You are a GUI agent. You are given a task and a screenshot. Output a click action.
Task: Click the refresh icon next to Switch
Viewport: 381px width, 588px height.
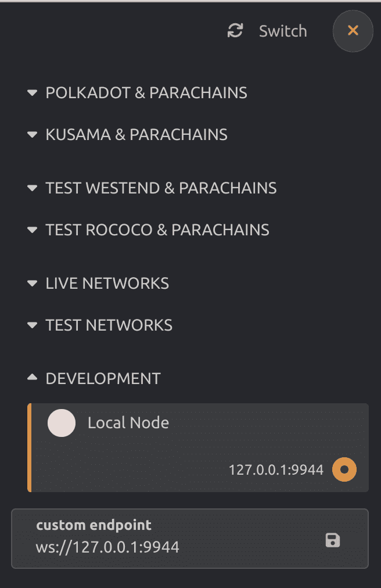pos(235,31)
